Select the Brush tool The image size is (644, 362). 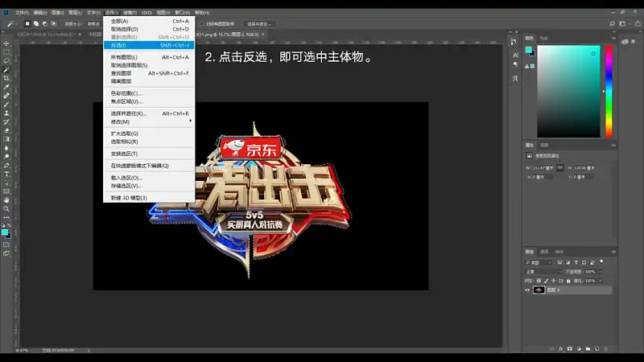tap(6, 105)
